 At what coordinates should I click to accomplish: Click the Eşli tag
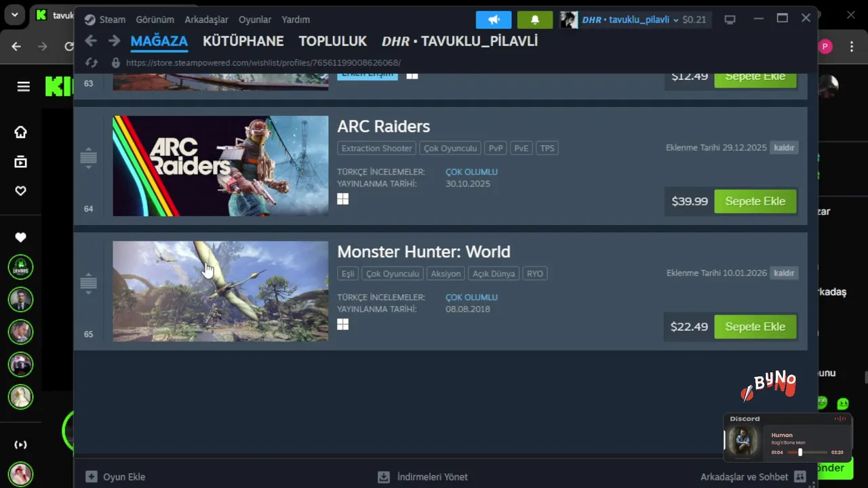click(x=348, y=274)
